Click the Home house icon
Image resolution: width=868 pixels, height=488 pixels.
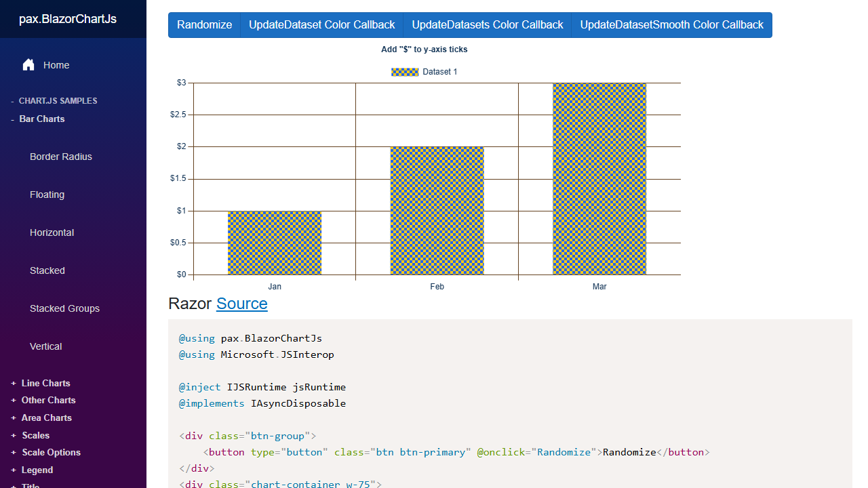pos(28,65)
